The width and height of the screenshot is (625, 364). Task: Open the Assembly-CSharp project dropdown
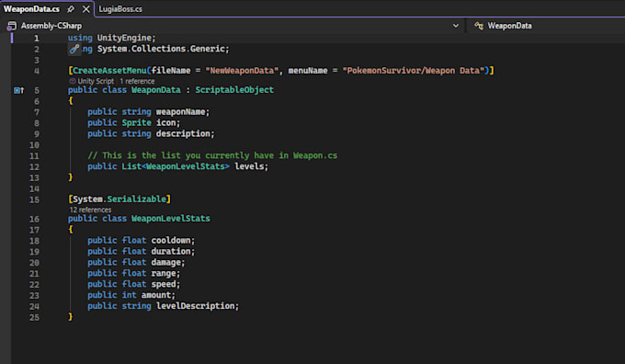(x=456, y=26)
